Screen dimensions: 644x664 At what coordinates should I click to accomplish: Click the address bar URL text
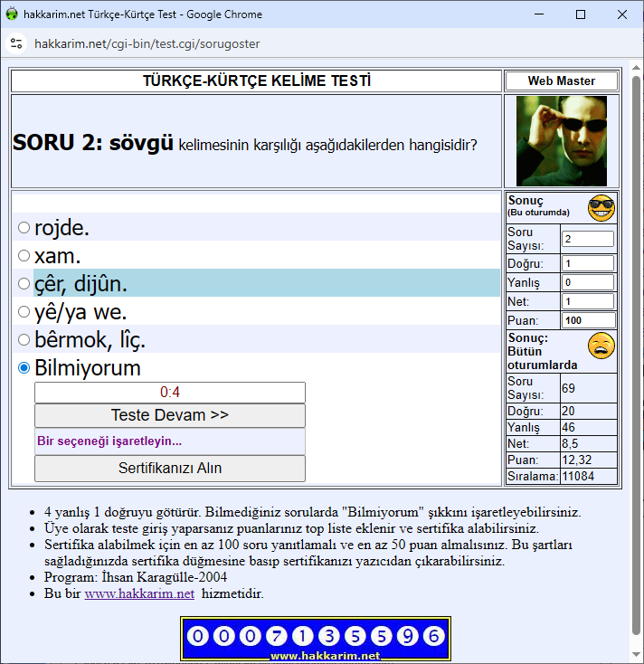(x=145, y=43)
